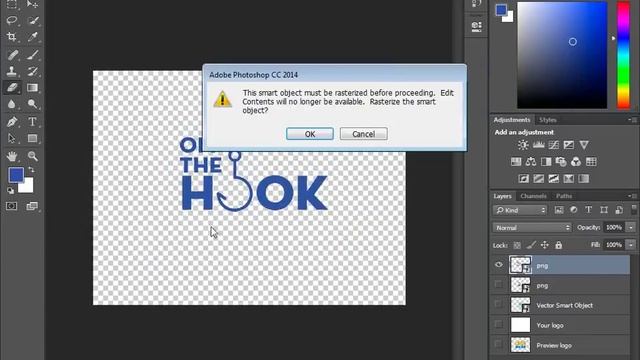
Task: Swap foreground and background colors
Action: click(31, 169)
